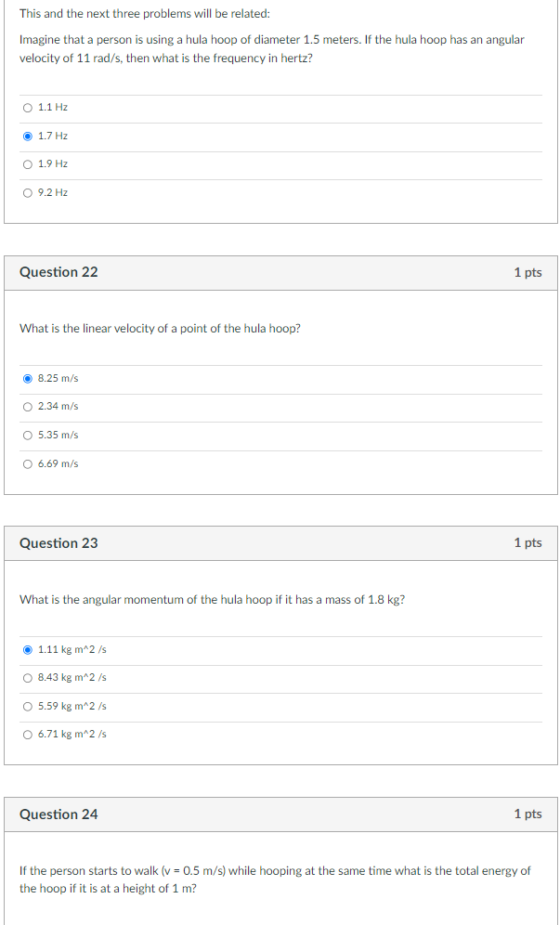
Task: Select the 2.34 m/s option
Action: pyautogui.click(x=27, y=407)
